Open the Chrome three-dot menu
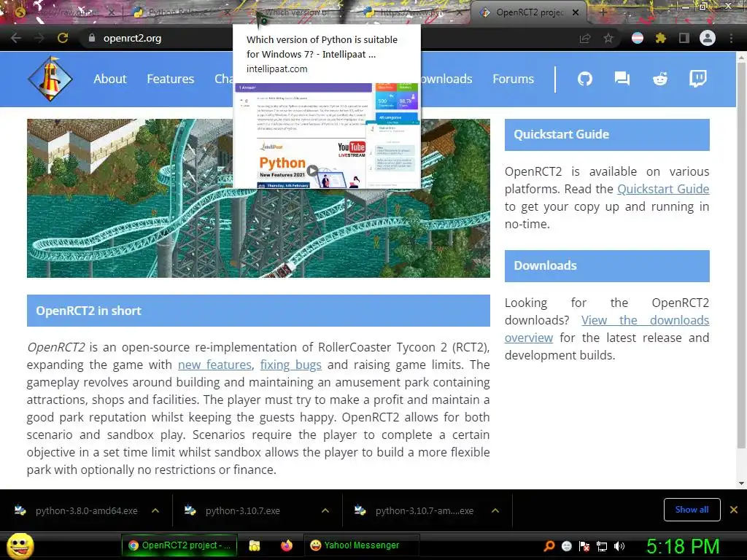The image size is (747, 560). [731, 38]
